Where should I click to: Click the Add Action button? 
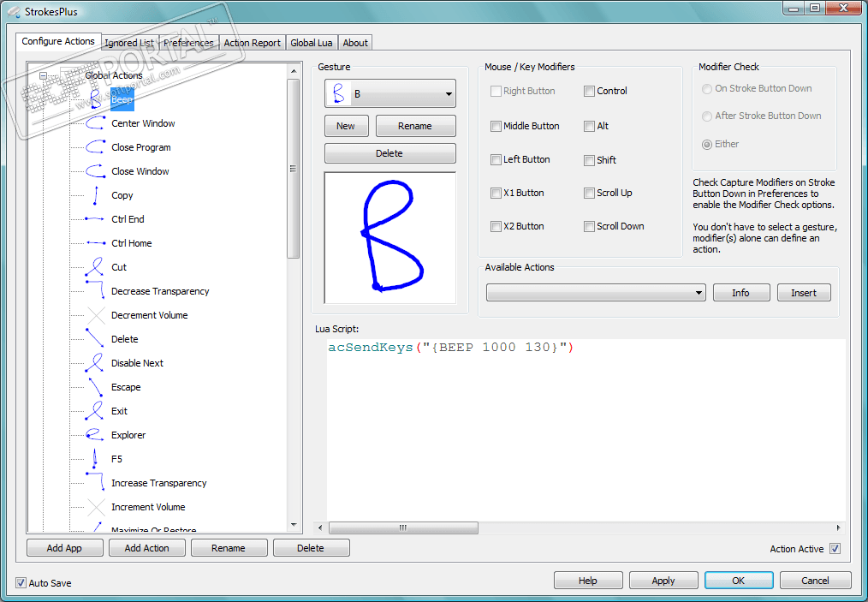point(146,548)
